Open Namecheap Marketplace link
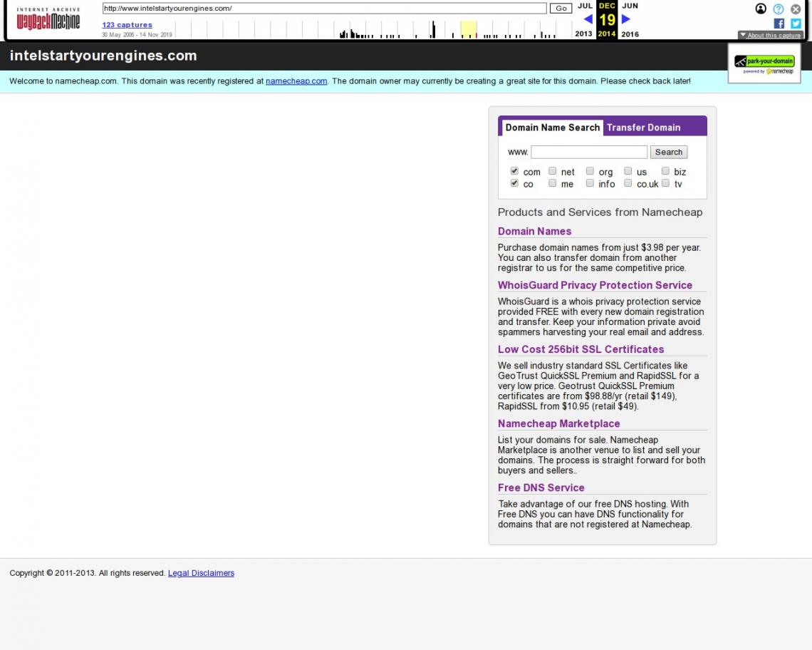 (558, 423)
